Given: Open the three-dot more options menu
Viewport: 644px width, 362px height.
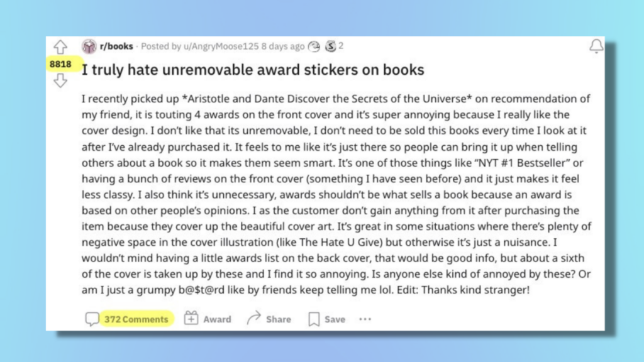Looking at the screenshot, I should click(365, 319).
